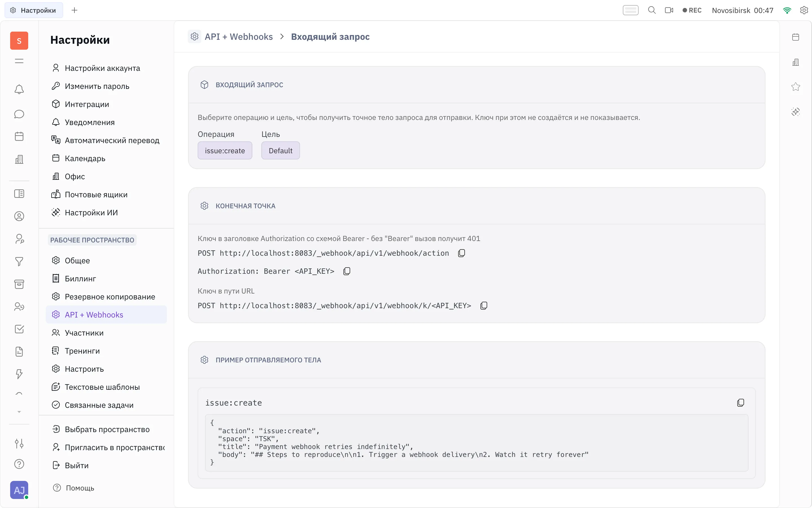Open Интеграции settings page

pos(106,104)
